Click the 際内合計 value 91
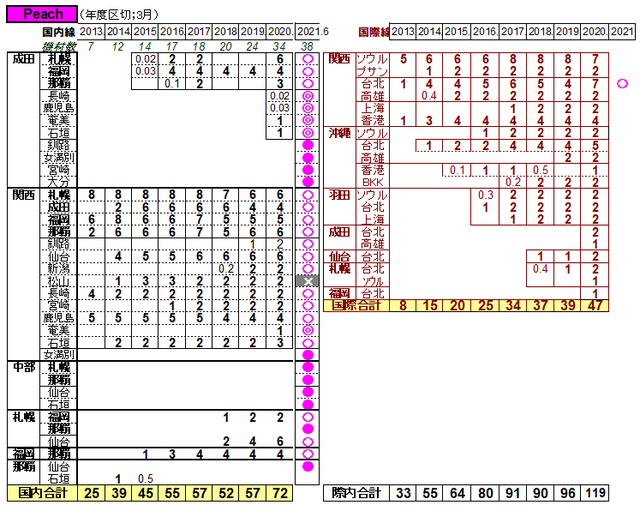 [513, 493]
